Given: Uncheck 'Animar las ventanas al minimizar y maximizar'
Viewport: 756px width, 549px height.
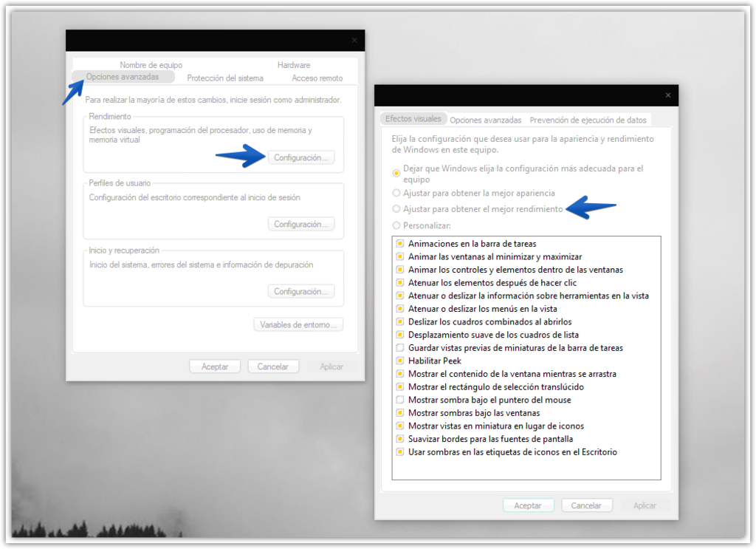Looking at the screenshot, I should pos(400,256).
